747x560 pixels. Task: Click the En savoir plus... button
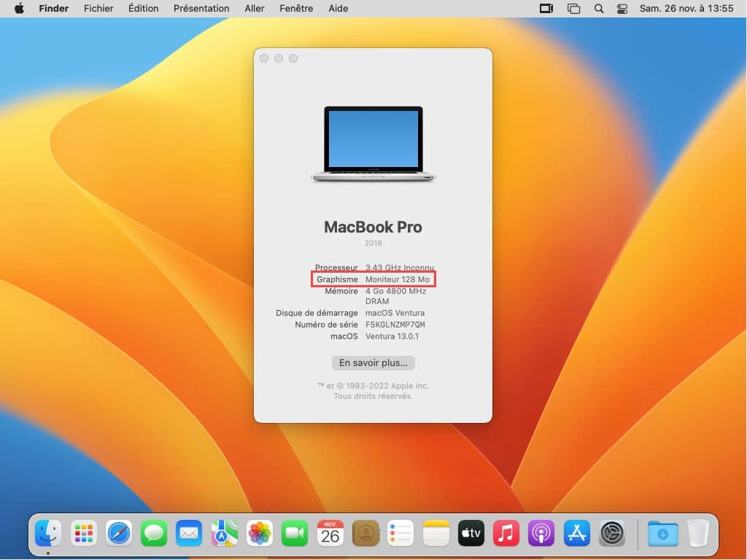point(373,363)
